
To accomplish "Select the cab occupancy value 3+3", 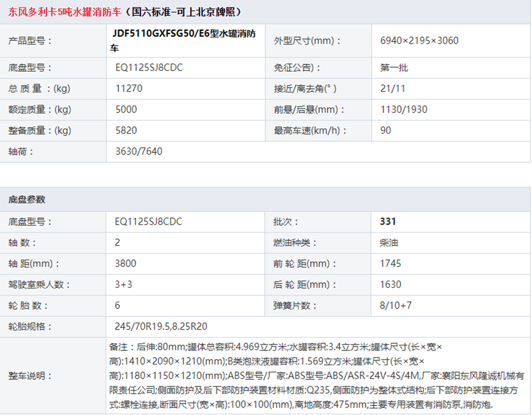I will tap(123, 285).
